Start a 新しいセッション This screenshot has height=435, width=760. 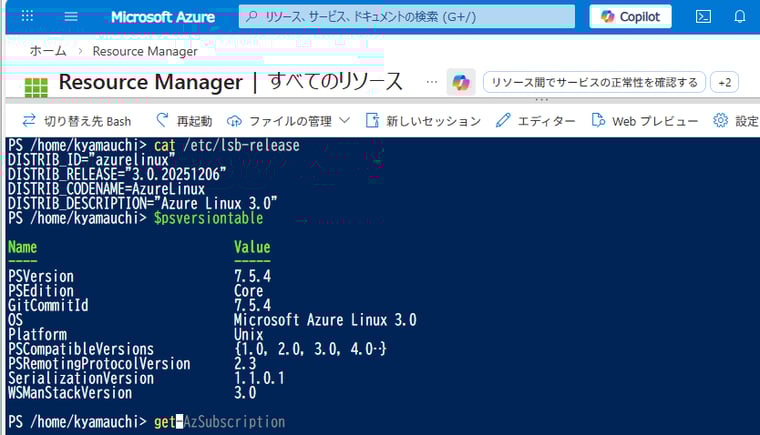[423, 121]
